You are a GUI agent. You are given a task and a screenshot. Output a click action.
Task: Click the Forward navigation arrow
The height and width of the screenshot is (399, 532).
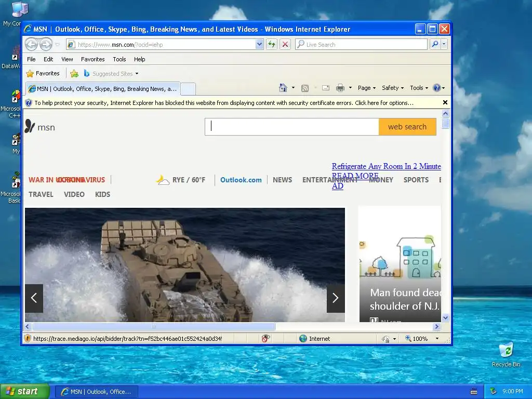tap(46, 45)
